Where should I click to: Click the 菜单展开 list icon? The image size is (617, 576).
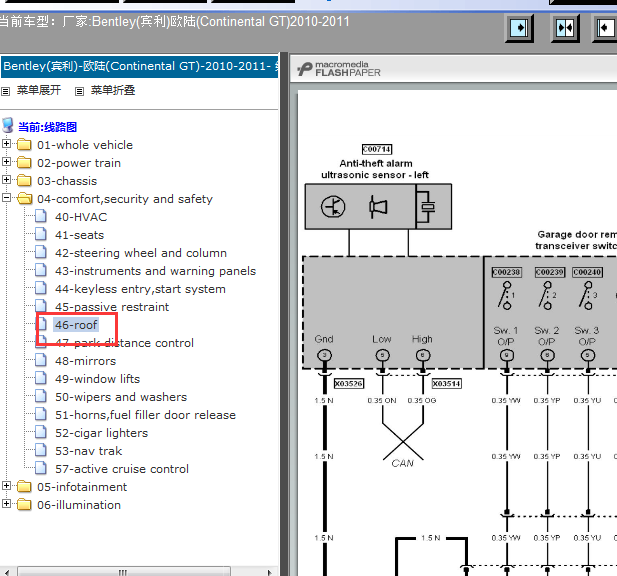pyautogui.click(x=6, y=91)
